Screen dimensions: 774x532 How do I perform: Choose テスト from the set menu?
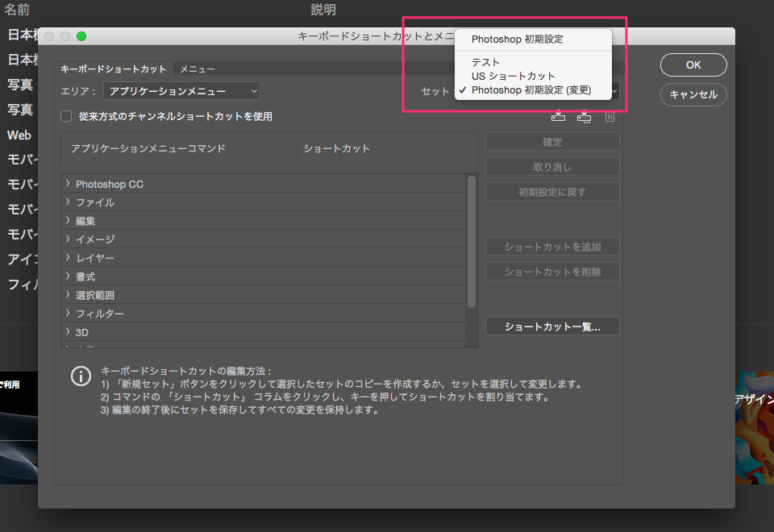pyautogui.click(x=533, y=62)
